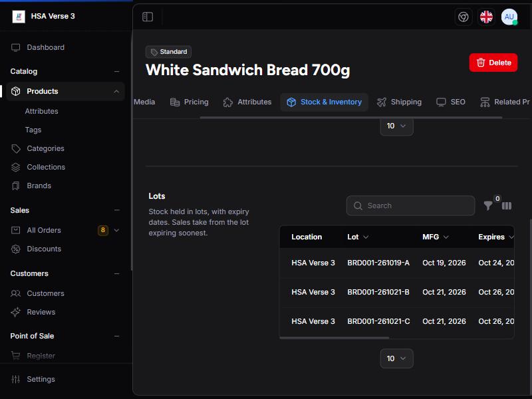The height and width of the screenshot is (399, 532).
Task: Switch to the Attributes tab
Action: [247, 102]
